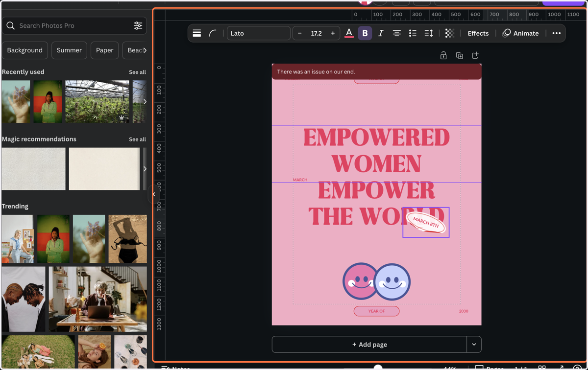
Task: Select the Summer category chip
Action: (x=69, y=50)
